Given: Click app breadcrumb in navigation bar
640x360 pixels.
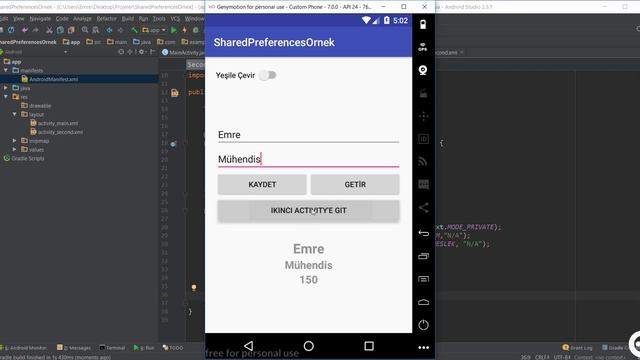Looking at the screenshot, I should [x=71, y=42].
